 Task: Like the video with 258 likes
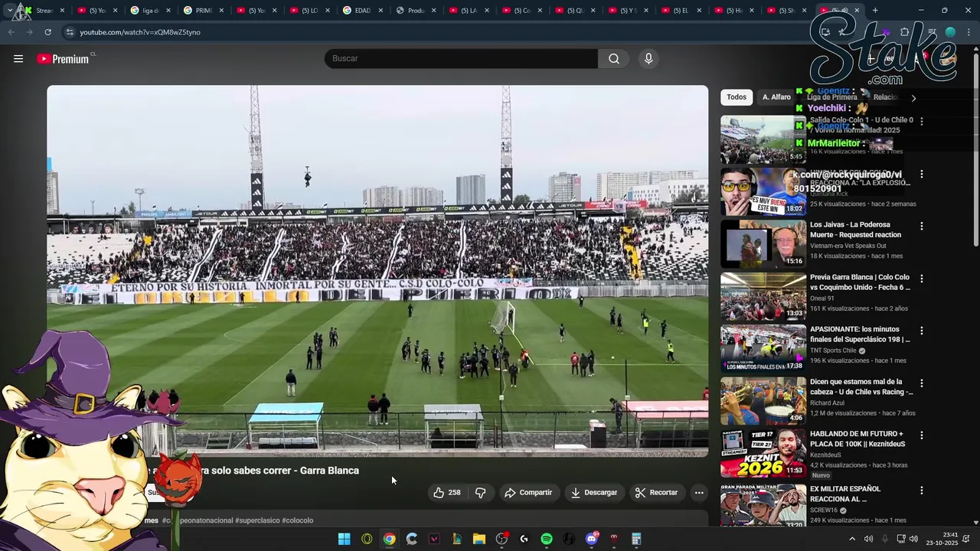pyautogui.click(x=447, y=493)
